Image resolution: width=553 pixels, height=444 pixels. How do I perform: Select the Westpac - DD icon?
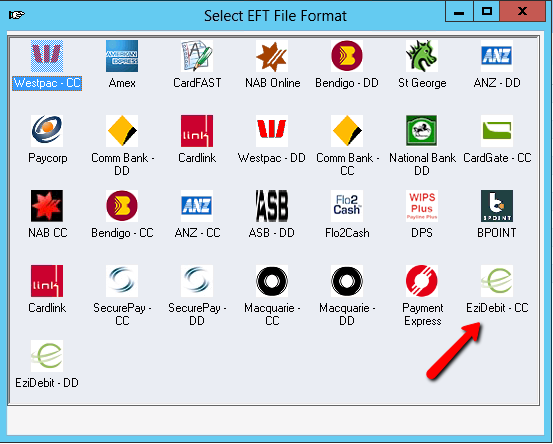[x=272, y=131]
